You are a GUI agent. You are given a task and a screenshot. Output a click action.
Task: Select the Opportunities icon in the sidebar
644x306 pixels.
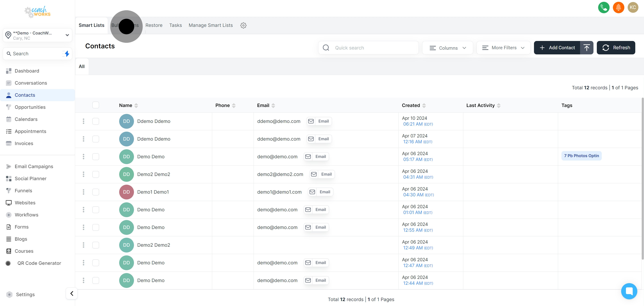click(x=9, y=107)
